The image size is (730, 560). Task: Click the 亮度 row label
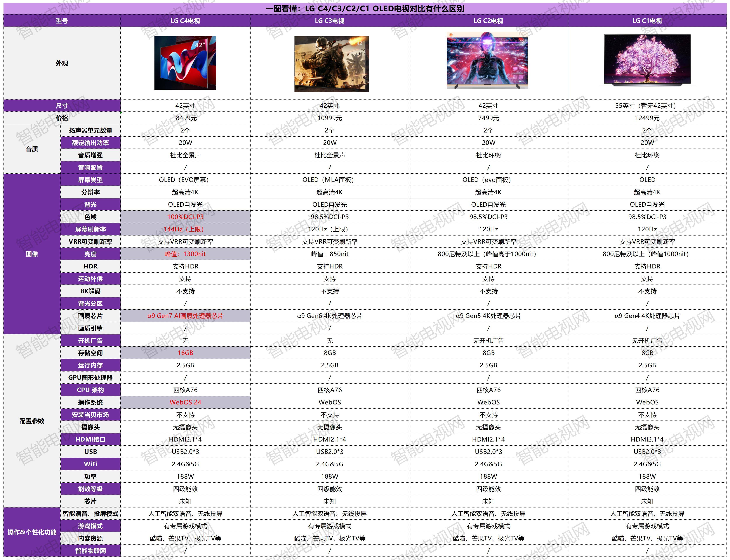90,254
